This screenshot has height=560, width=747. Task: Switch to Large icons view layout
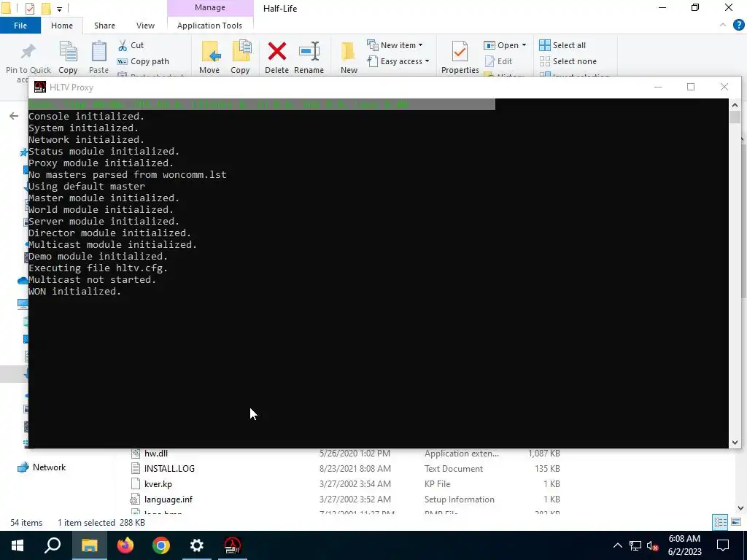(736, 522)
